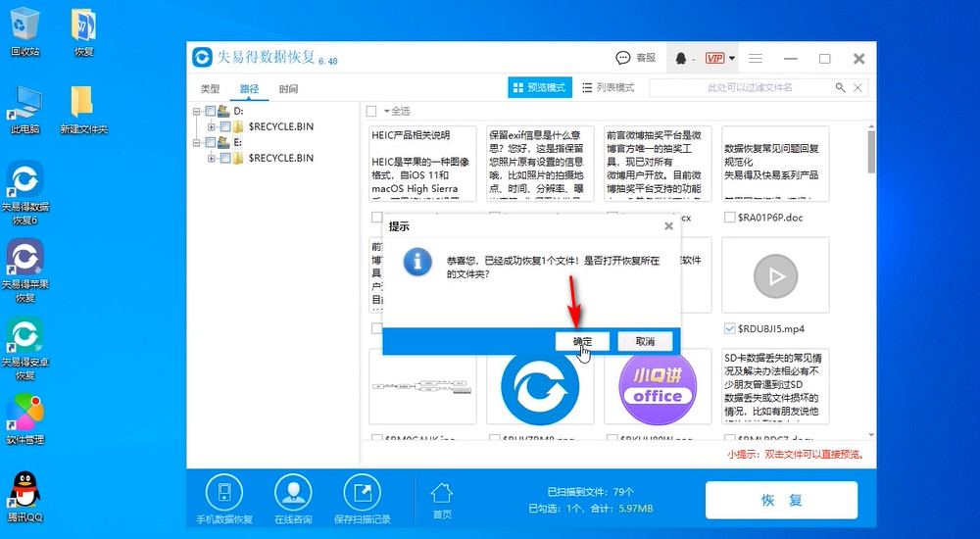980x539 pixels.
Task: Select 小Q讲office image thumbnail
Action: click(658, 387)
